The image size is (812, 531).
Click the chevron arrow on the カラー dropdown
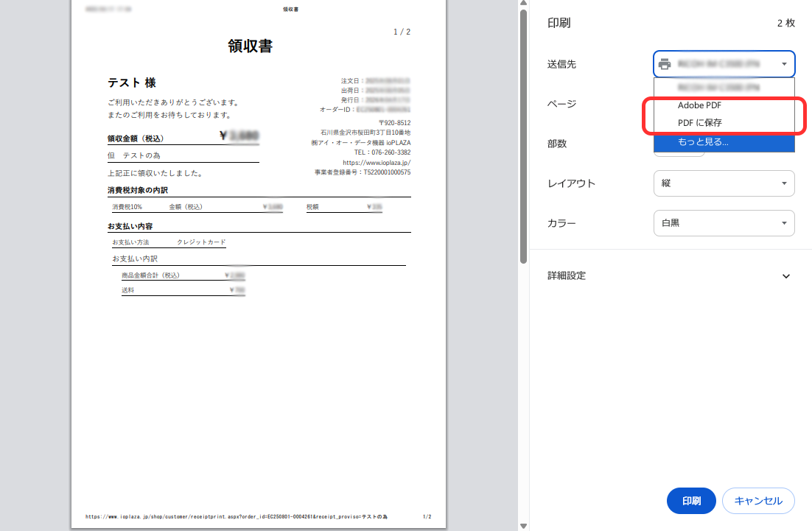coord(785,222)
